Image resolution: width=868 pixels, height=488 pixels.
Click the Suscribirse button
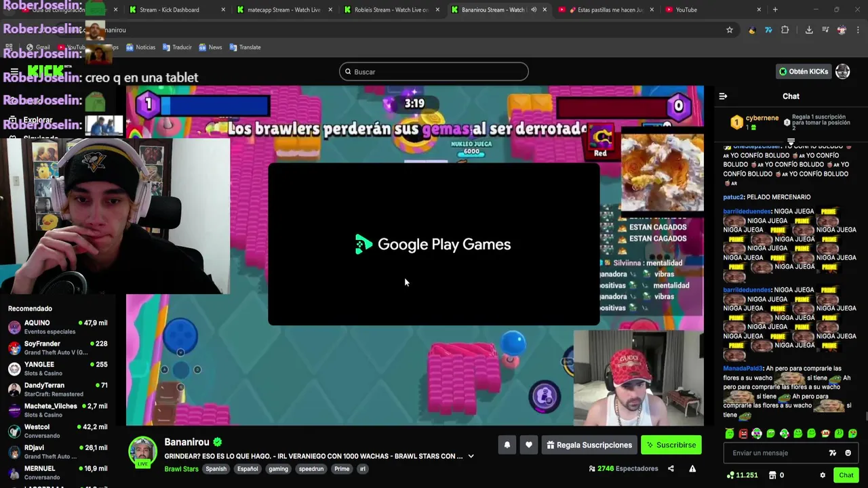pyautogui.click(x=671, y=445)
